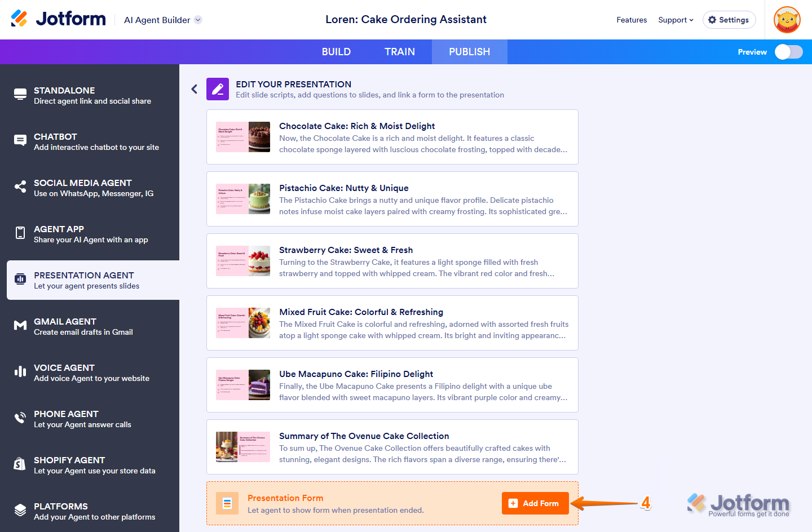This screenshot has height=532, width=812.
Task: Click the Presentation Agent slides icon
Action: coord(20,279)
